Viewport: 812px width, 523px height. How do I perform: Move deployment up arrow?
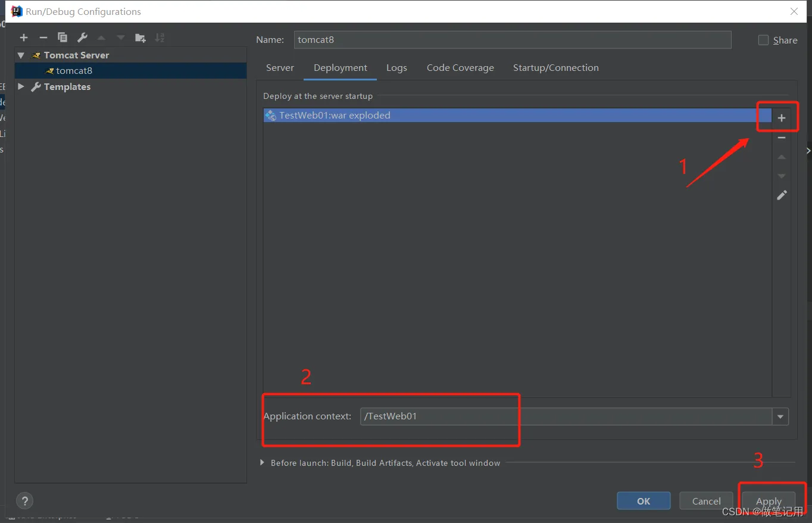tap(782, 157)
